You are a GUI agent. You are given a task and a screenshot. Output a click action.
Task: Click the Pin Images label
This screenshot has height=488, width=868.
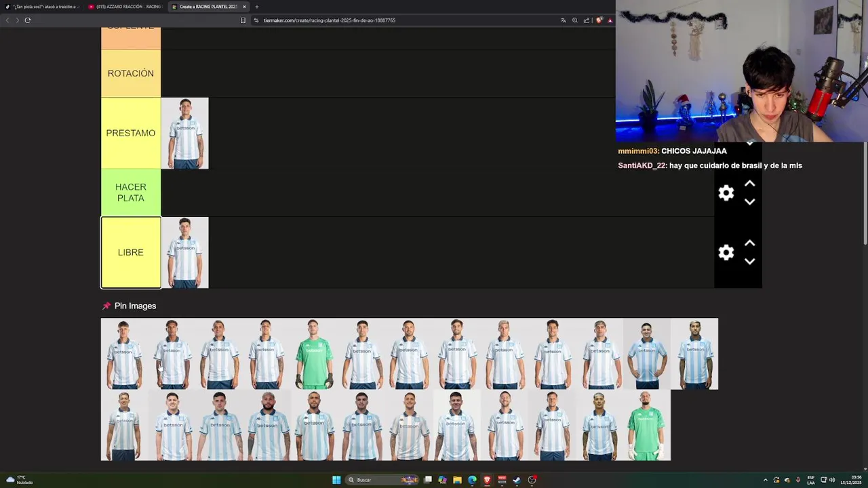(x=135, y=306)
